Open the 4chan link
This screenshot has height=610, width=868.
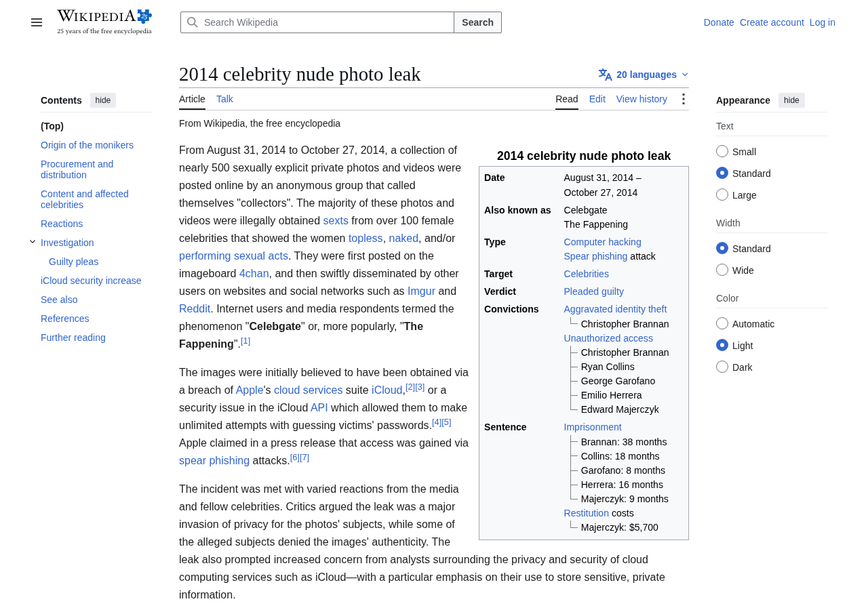[x=254, y=273]
